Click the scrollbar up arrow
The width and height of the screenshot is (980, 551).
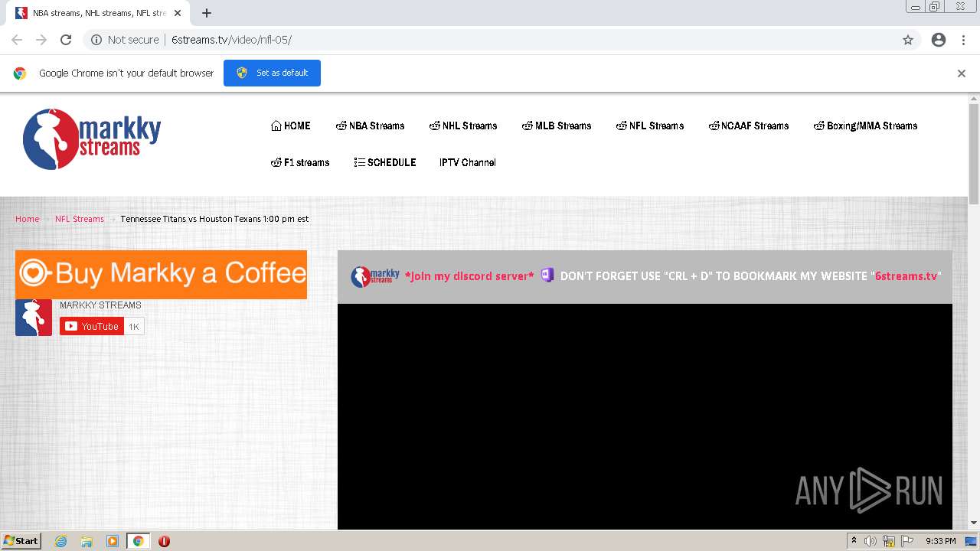click(974, 98)
